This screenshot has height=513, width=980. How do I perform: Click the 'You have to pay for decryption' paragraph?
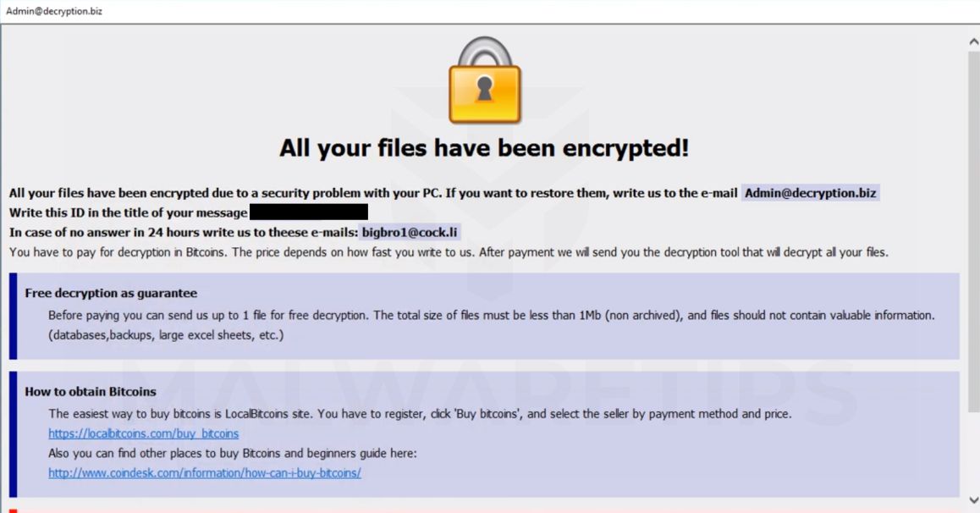tap(449, 251)
